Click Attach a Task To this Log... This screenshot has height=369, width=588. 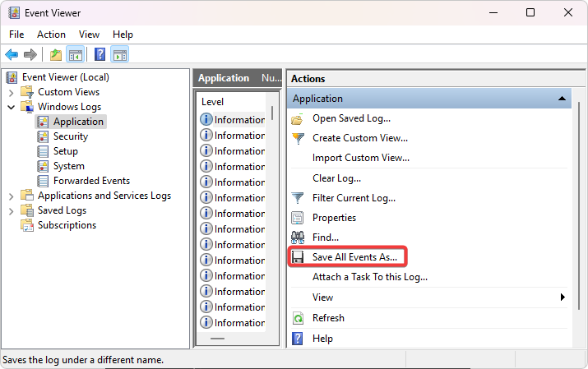coord(369,277)
